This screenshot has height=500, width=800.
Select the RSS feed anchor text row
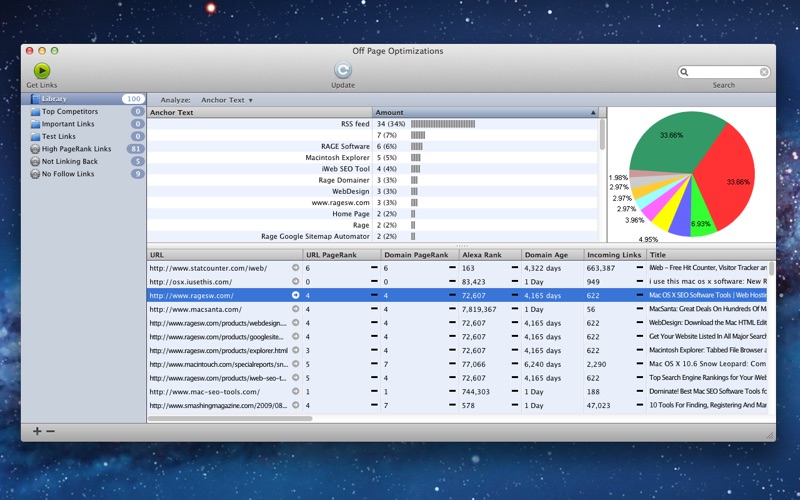pyautogui.click(x=372, y=124)
